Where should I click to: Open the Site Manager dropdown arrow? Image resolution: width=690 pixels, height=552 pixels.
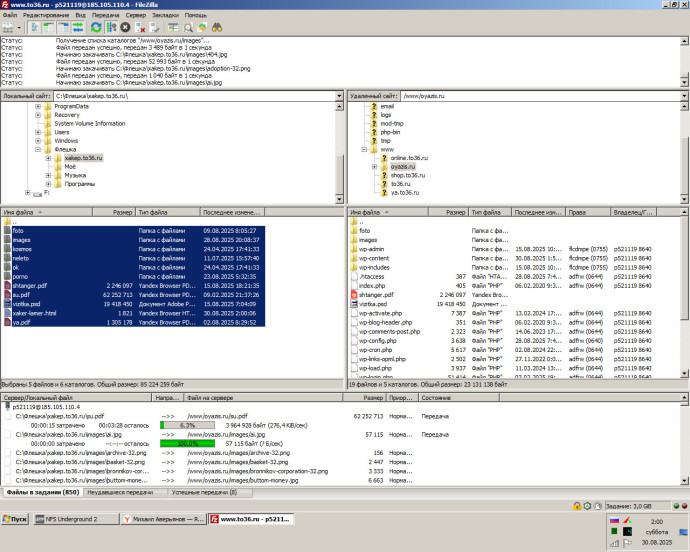pyautogui.click(x=19, y=28)
